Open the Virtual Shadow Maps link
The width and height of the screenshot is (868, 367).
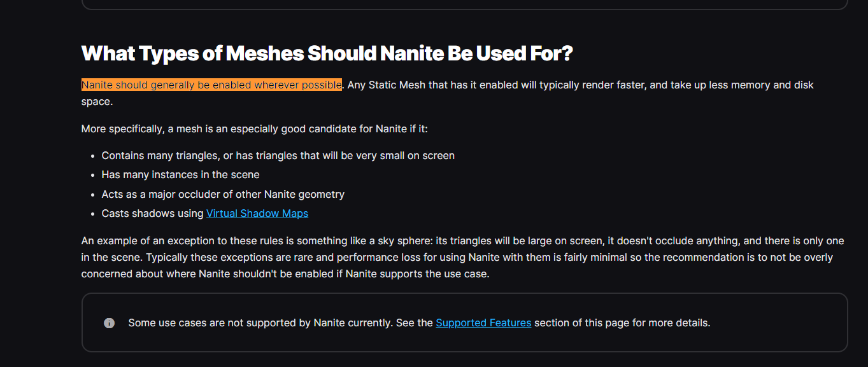257,213
